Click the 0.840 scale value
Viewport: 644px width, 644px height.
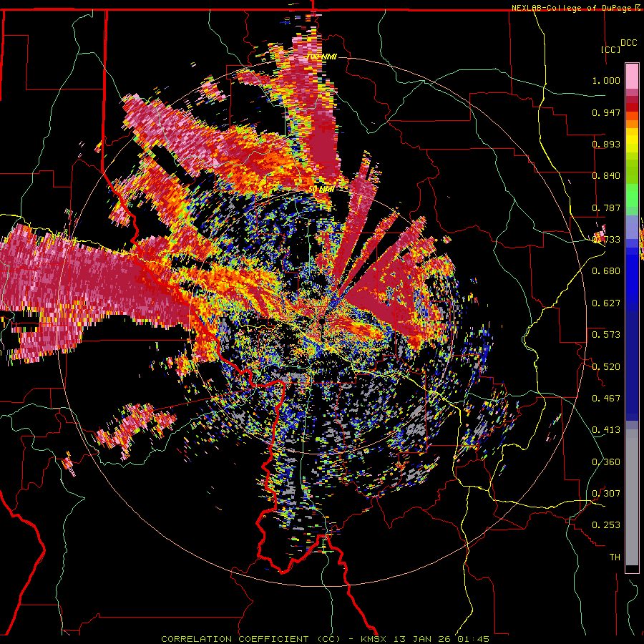tap(606, 176)
